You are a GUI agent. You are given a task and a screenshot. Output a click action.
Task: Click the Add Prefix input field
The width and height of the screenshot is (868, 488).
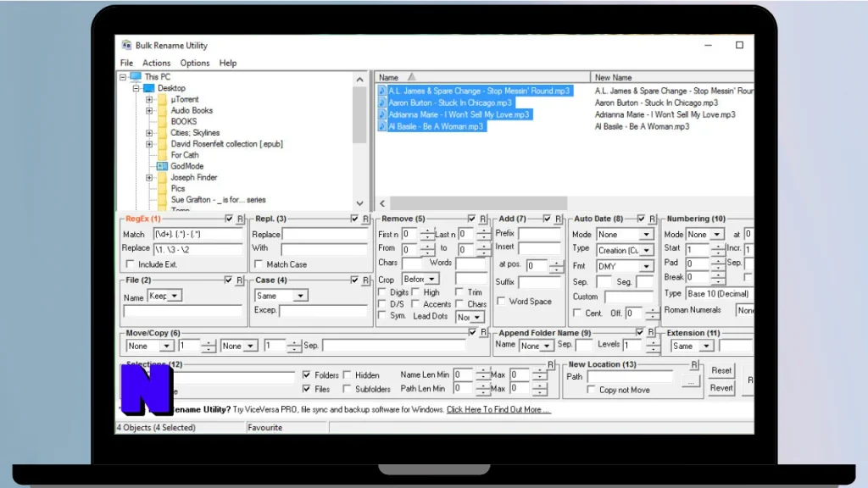(540, 234)
